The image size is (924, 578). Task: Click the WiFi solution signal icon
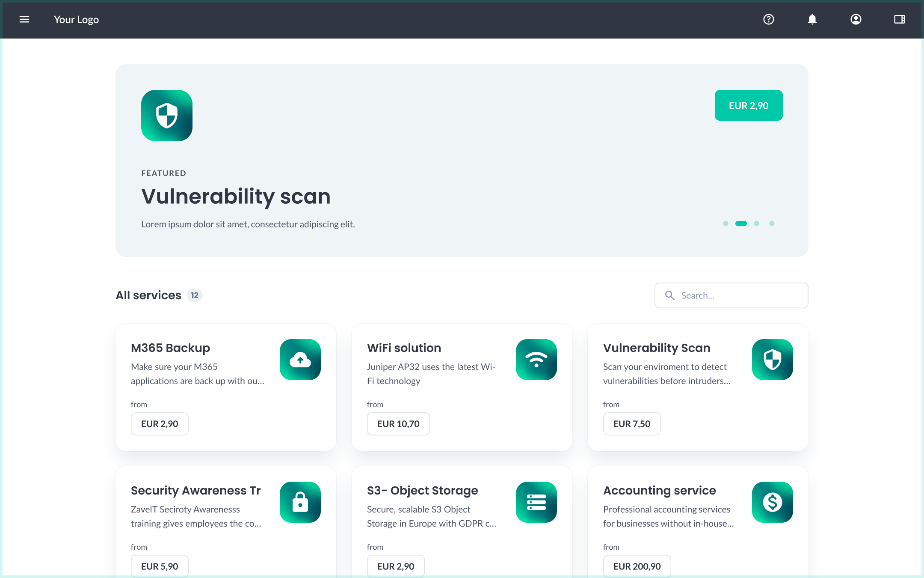(x=536, y=360)
